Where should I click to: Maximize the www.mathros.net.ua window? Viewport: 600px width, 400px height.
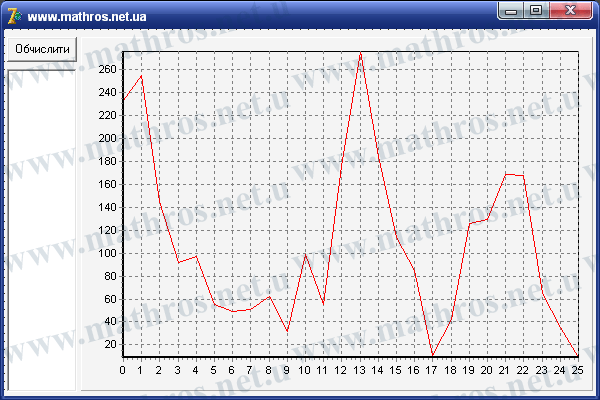pyautogui.click(x=536, y=11)
